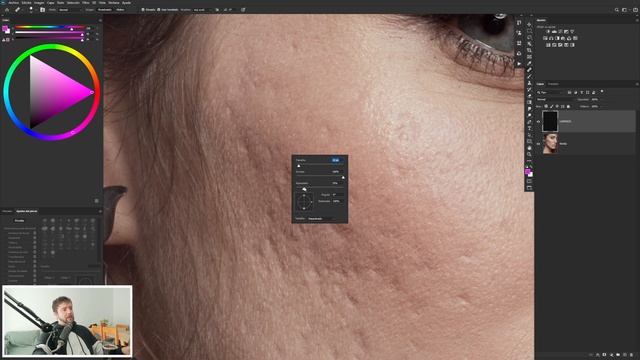This screenshot has height=360, width=640.
Task: Select the Eraser tool
Action: 529,96
